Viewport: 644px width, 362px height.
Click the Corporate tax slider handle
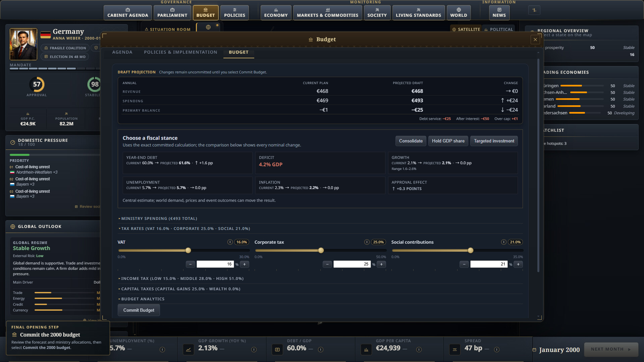[x=321, y=250]
